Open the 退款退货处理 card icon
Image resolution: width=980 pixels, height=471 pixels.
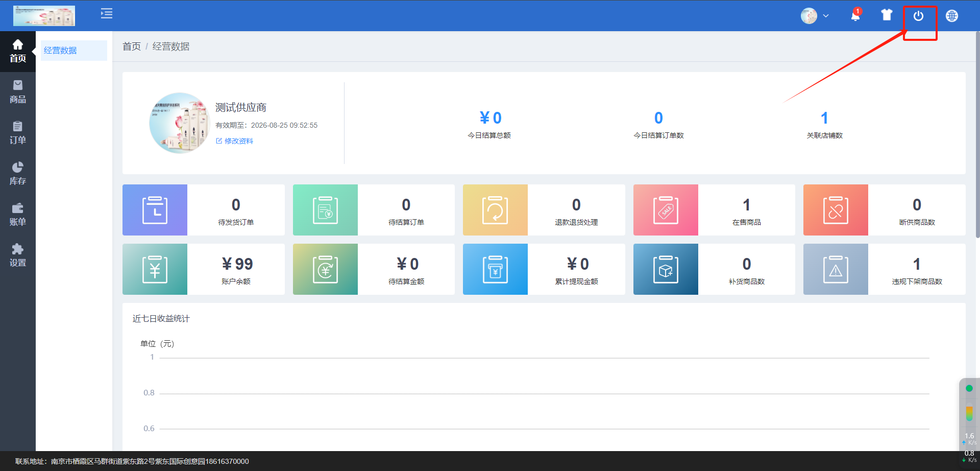[495, 210]
